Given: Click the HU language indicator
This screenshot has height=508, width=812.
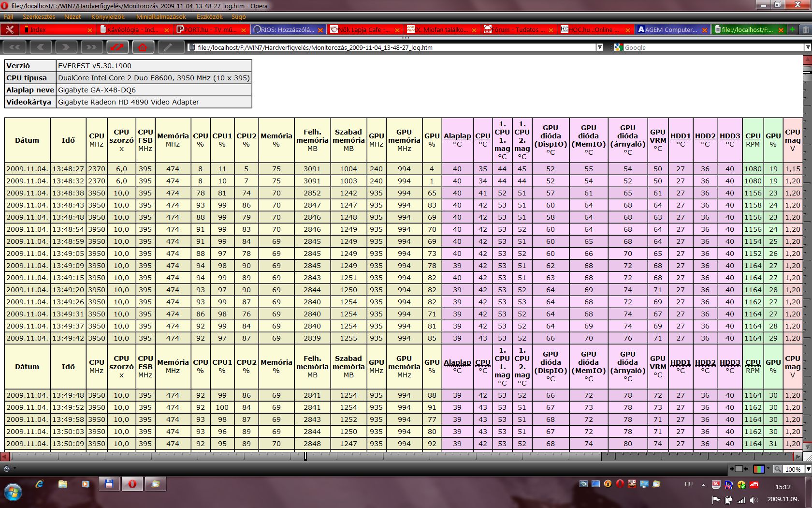Looking at the screenshot, I should (689, 484).
